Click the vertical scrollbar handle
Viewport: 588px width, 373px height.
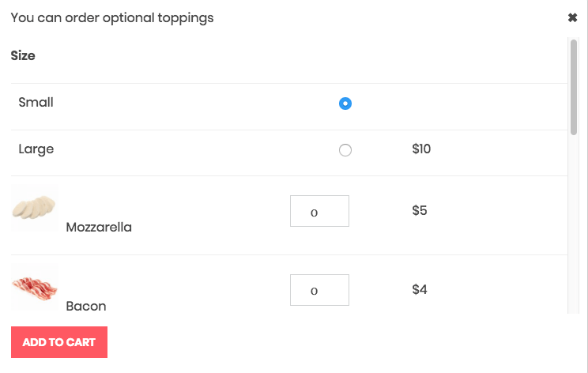tap(574, 87)
